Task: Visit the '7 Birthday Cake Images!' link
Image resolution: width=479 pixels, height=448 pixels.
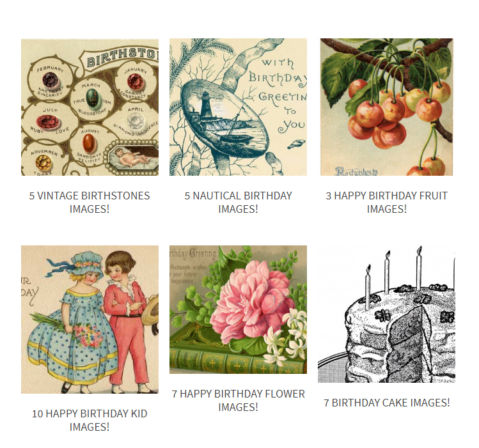Action: click(386, 403)
